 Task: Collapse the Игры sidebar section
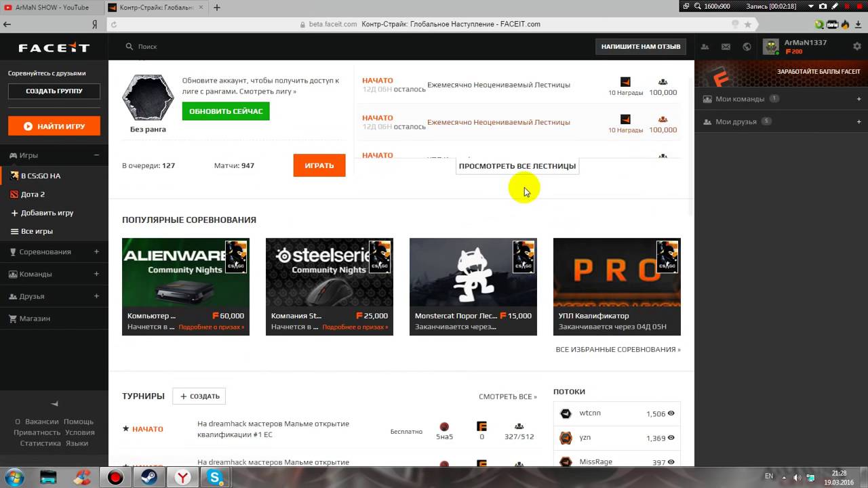tap(96, 155)
